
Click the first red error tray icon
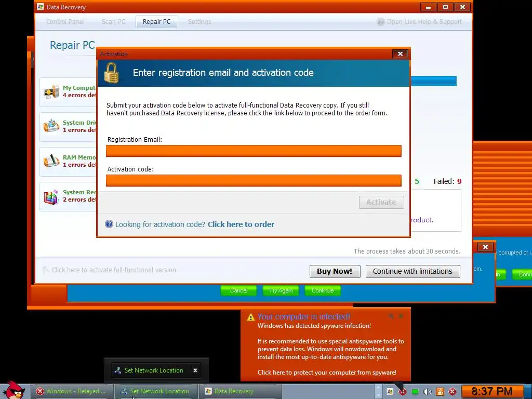[x=403, y=392]
